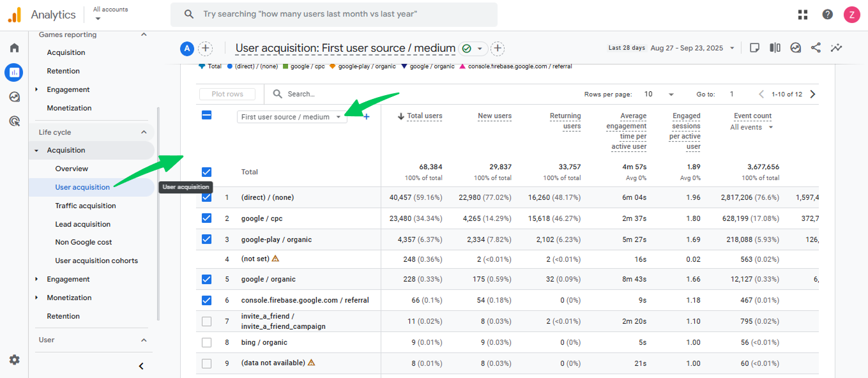The height and width of the screenshot is (378, 868).
Task: Open Traffic acquisition report
Action: pyautogui.click(x=86, y=206)
